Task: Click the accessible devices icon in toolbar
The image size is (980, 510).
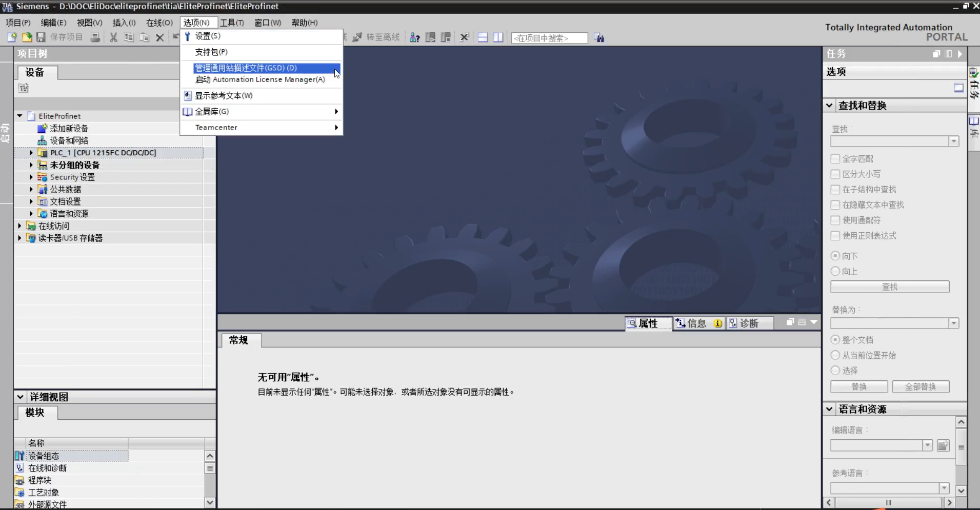Action: 414,37
